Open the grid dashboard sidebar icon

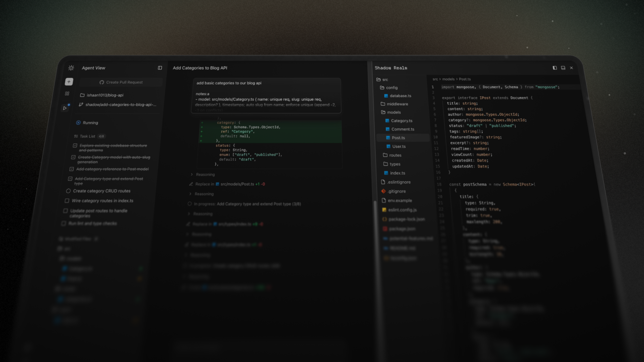click(x=67, y=94)
